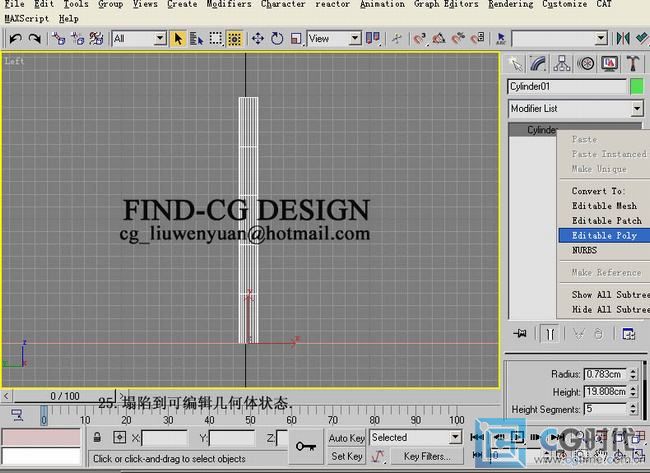Switch to the Modify command panel tab
The image size is (650, 473).
coord(538,64)
